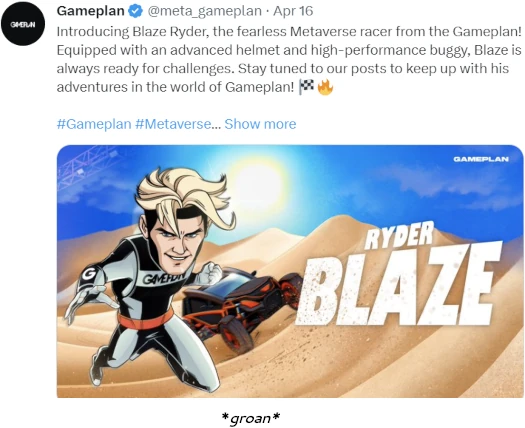Click the G logo on character's sleeve

tap(89, 275)
